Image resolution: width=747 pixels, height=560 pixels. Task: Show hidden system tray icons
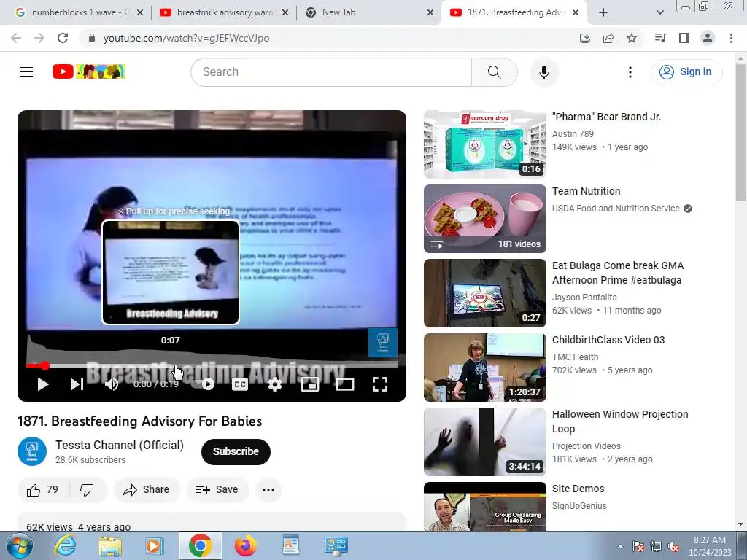point(620,546)
